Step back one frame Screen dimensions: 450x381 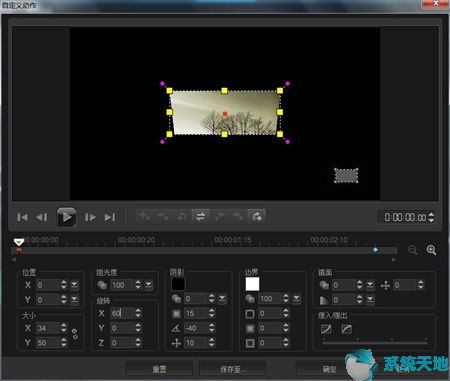(x=42, y=217)
